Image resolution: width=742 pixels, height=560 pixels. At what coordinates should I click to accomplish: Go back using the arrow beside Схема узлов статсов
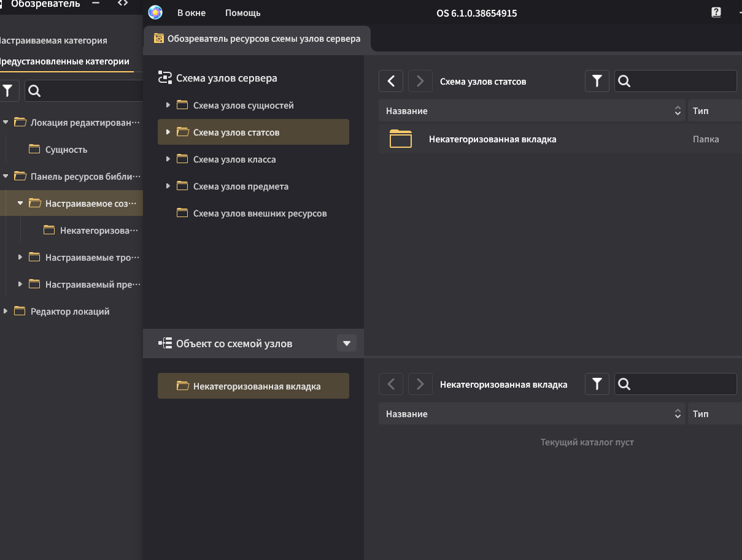pyautogui.click(x=391, y=81)
